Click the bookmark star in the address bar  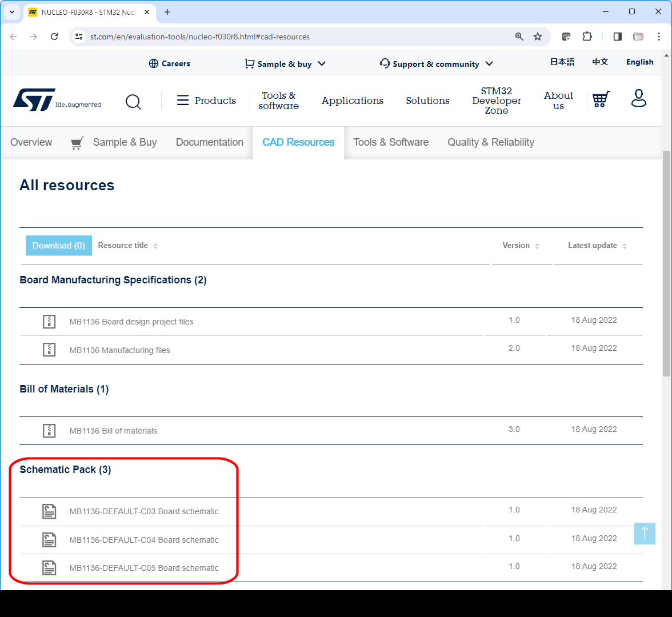click(x=537, y=36)
